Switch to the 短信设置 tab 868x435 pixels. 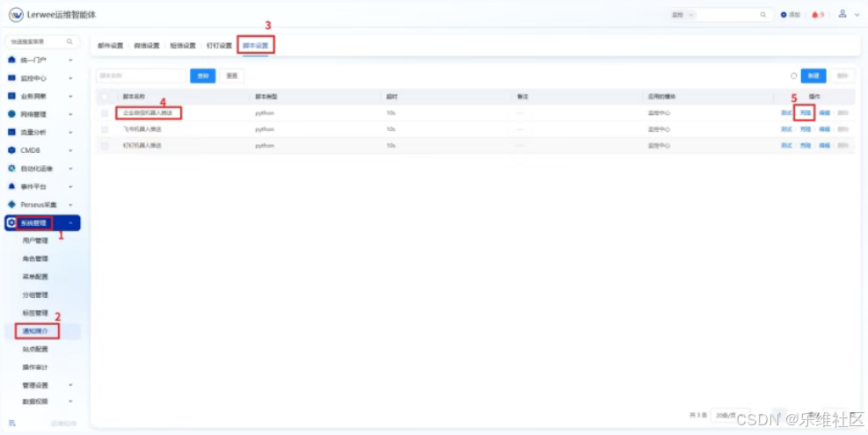pos(183,46)
